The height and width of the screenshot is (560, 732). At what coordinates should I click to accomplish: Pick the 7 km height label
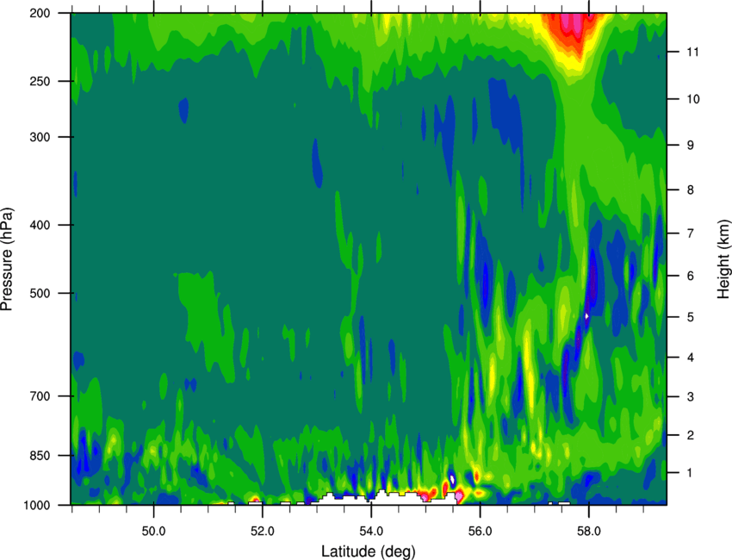point(691,233)
